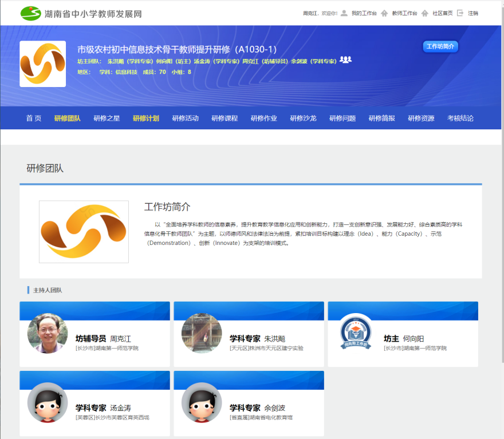Viewport: 504px width, 439px height.
Task: Open the 社区首页 link
Action: (x=442, y=13)
